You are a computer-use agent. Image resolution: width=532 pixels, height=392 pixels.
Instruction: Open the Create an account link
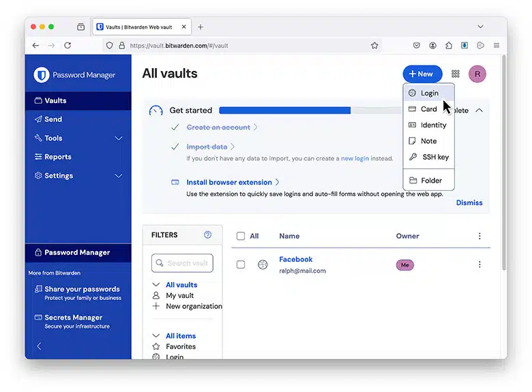point(218,127)
